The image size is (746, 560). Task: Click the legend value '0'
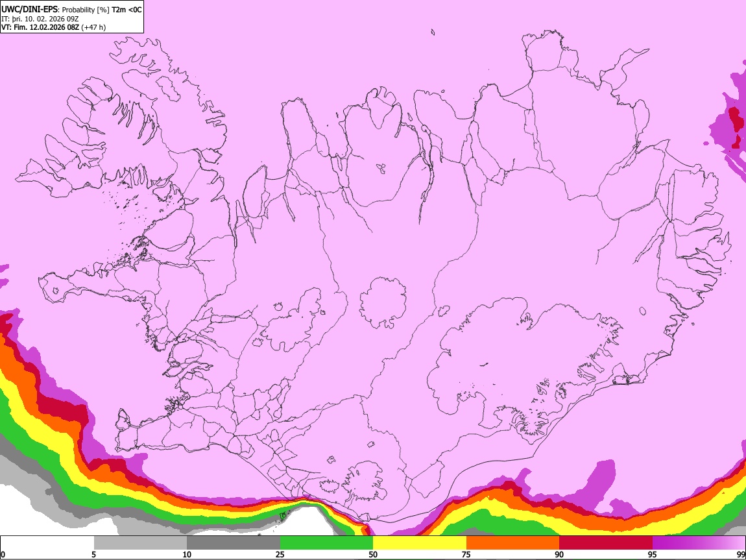click(3, 554)
